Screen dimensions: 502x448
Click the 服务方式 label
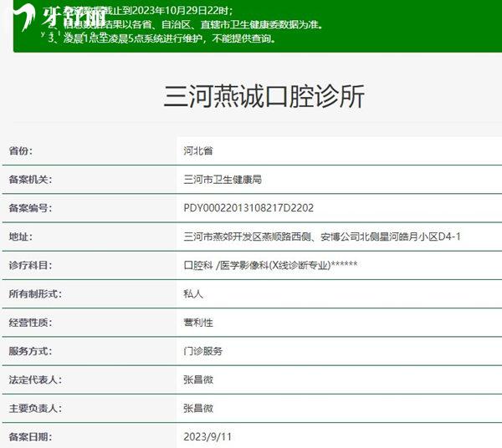30,351
